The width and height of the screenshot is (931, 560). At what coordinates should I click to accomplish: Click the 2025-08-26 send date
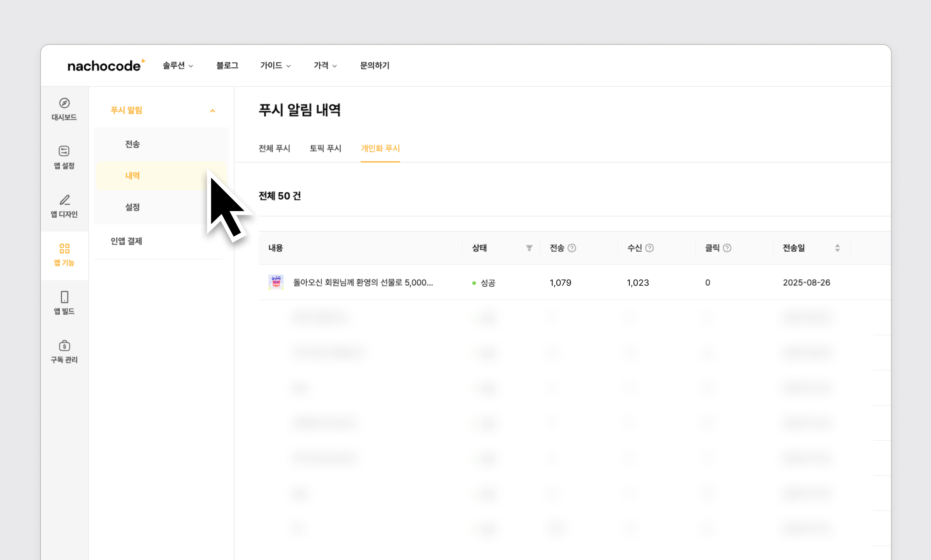click(x=806, y=283)
